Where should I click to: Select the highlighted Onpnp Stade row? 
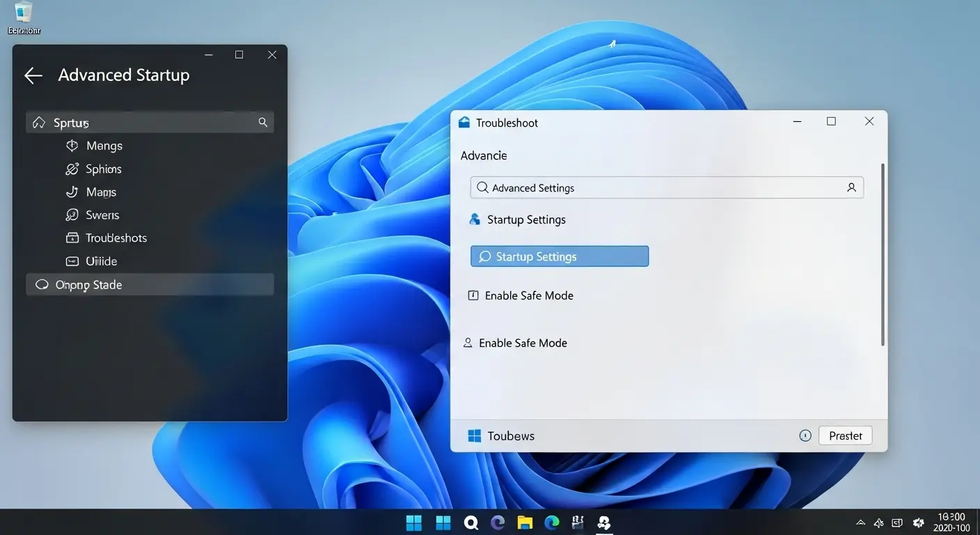coord(150,285)
